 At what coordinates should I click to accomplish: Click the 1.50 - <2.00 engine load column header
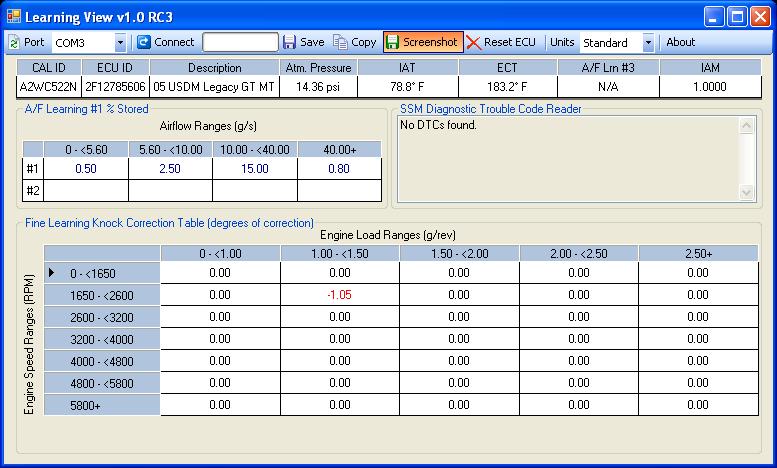click(x=459, y=253)
